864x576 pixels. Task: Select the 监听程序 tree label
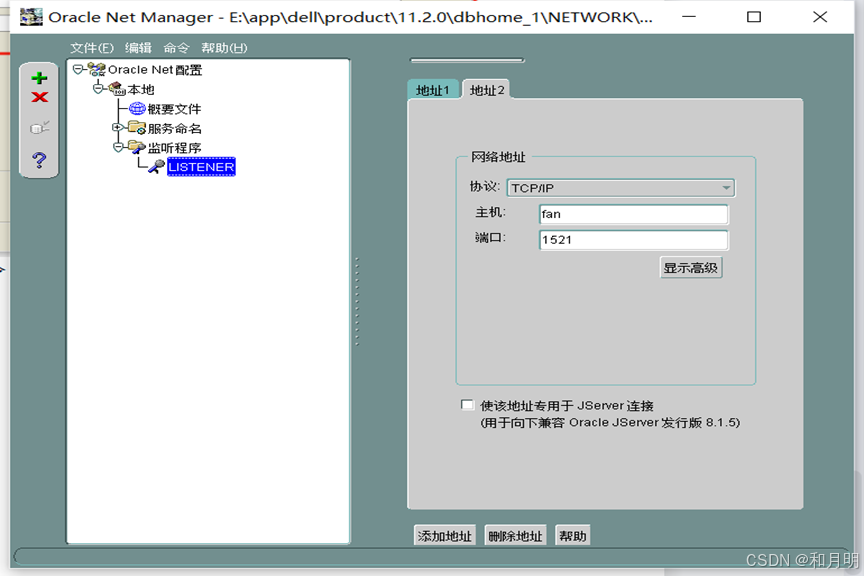click(x=175, y=148)
